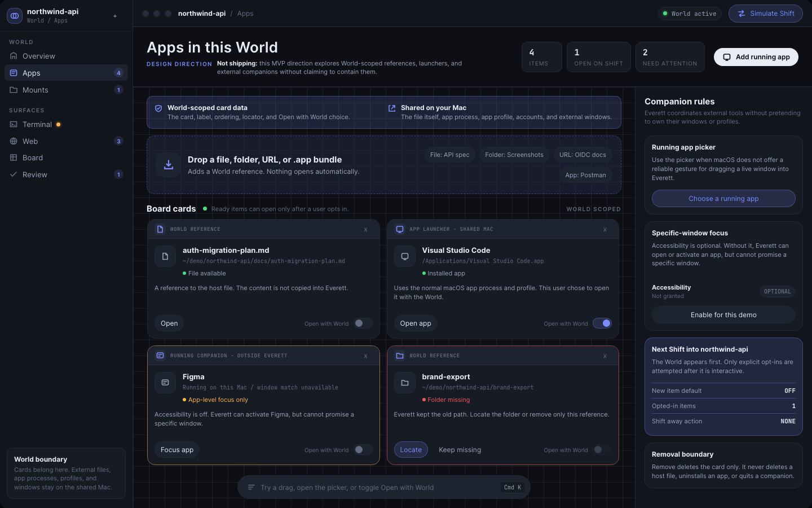Open the Web surface
Viewport: 812px width, 508px height.
pos(66,141)
